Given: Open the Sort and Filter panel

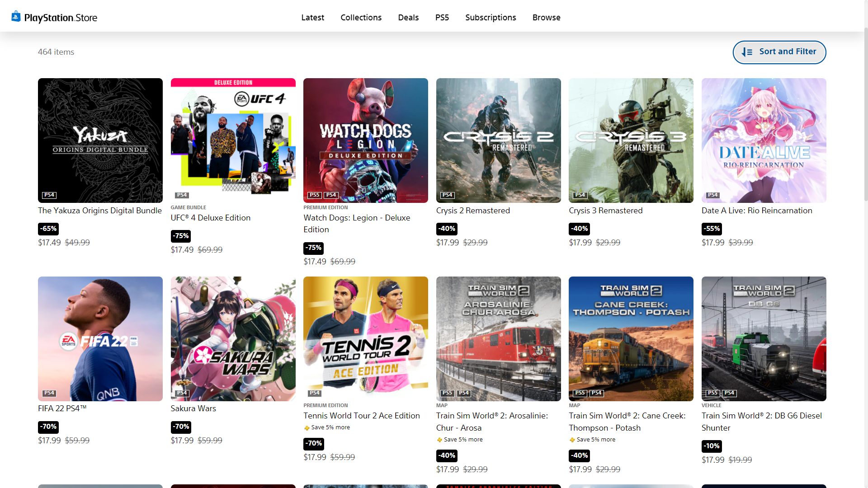Looking at the screenshot, I should [779, 52].
